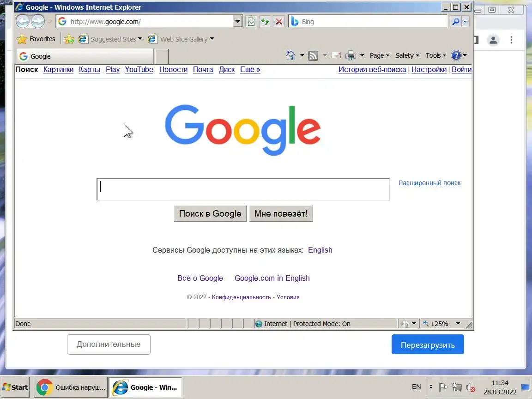532x399 pixels.
Task: Click the Google search text field
Action: [243, 189]
